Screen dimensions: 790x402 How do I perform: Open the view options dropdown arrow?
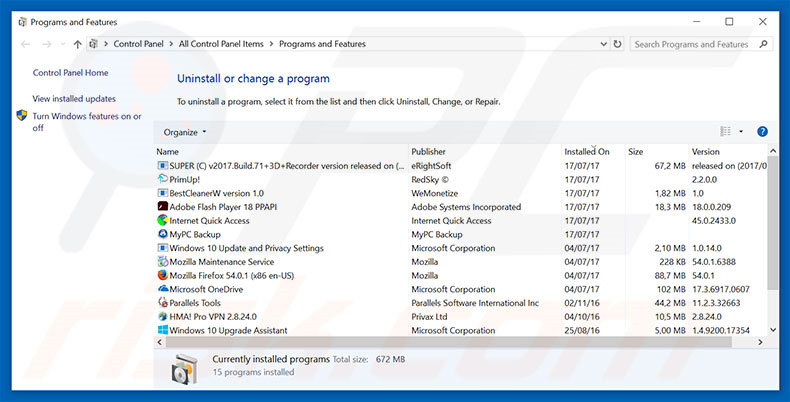coord(741,132)
